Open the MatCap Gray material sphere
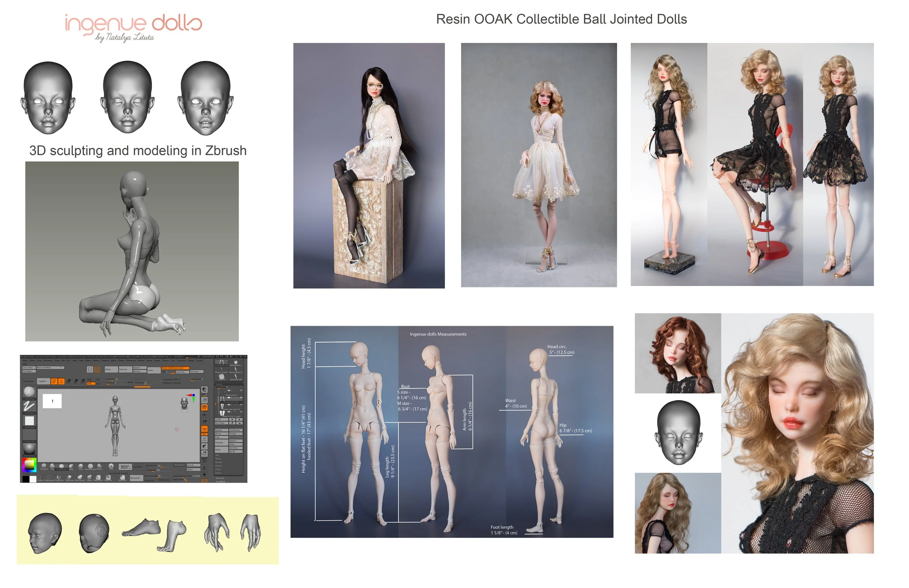The height and width of the screenshot is (588, 909). (29, 449)
